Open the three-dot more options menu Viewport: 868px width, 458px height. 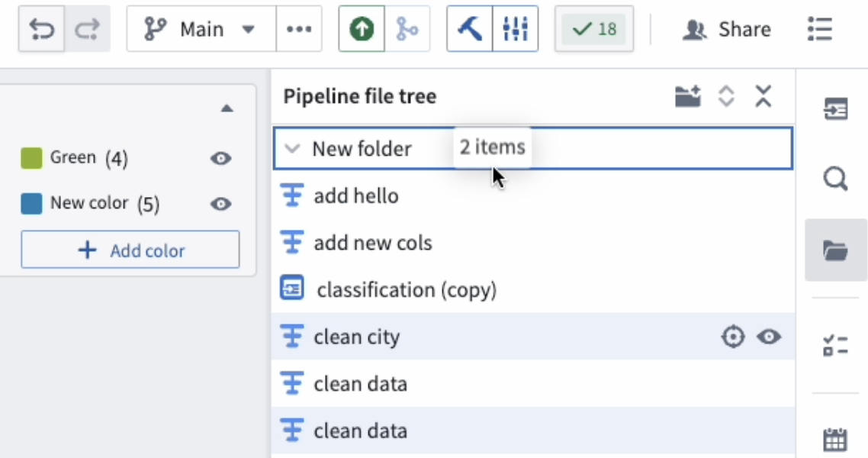point(299,29)
